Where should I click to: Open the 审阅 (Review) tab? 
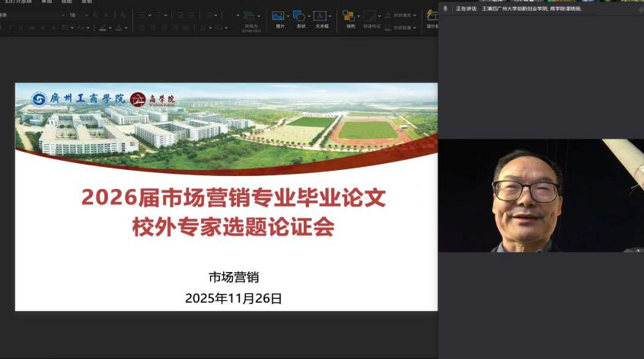(x=47, y=2)
